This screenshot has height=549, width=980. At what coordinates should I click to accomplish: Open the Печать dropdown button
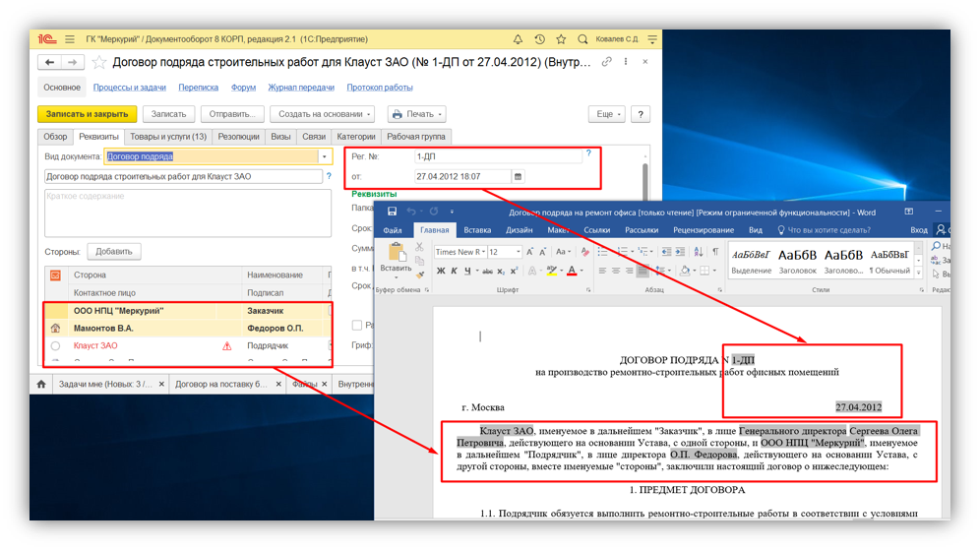point(416,114)
